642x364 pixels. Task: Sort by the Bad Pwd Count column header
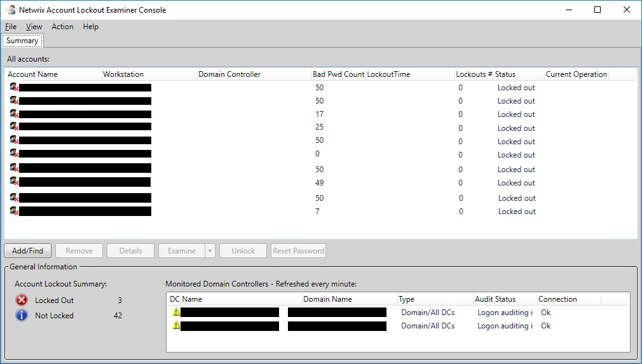pos(339,74)
